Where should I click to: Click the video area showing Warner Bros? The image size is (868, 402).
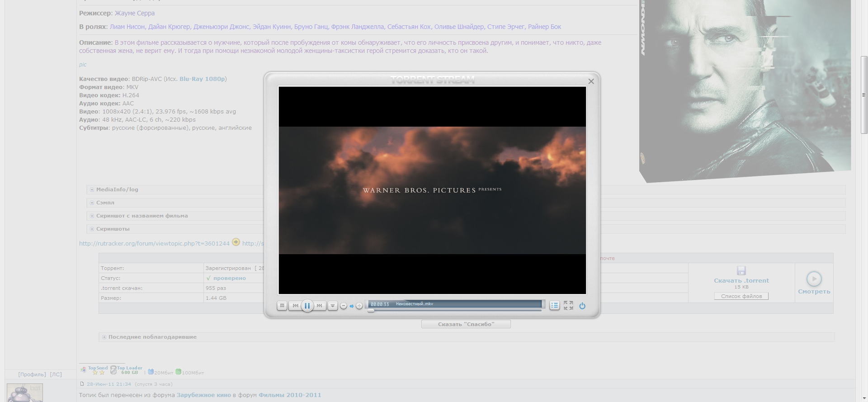click(432, 190)
